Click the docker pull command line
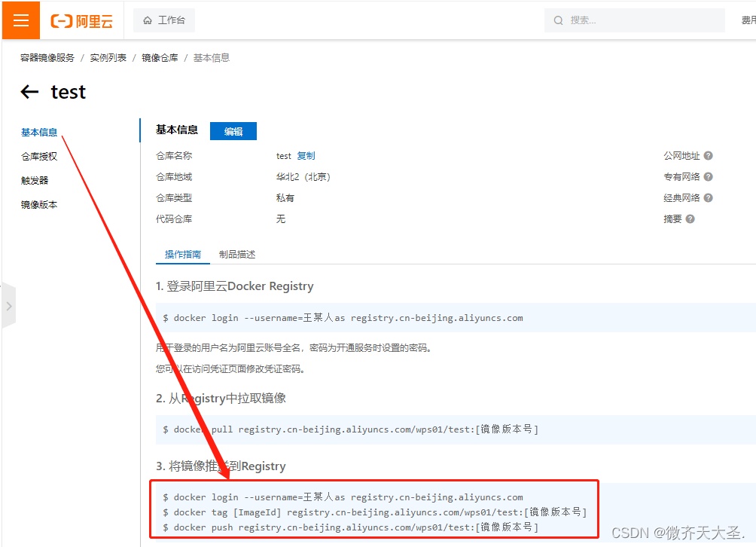Screen dimensions: 756x547 351,429
